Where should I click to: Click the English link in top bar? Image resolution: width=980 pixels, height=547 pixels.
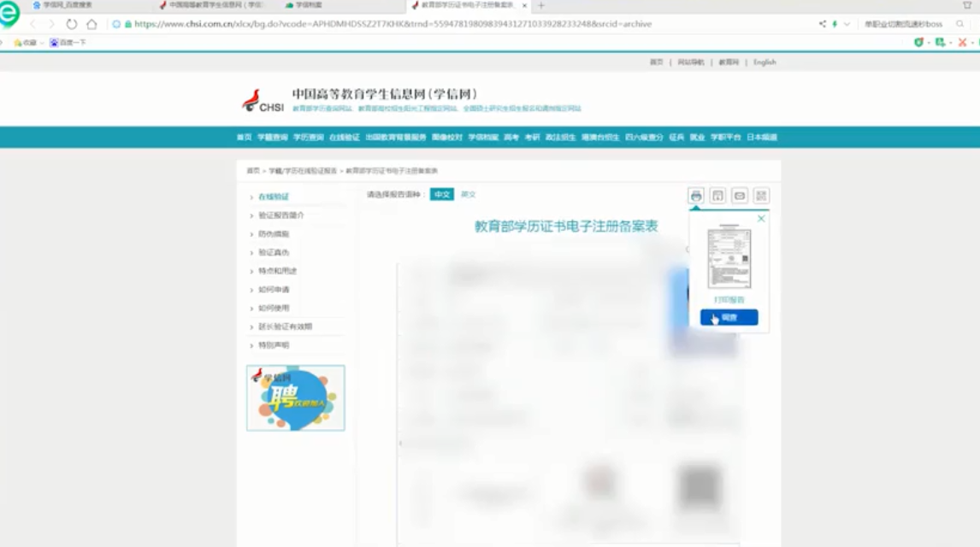765,62
